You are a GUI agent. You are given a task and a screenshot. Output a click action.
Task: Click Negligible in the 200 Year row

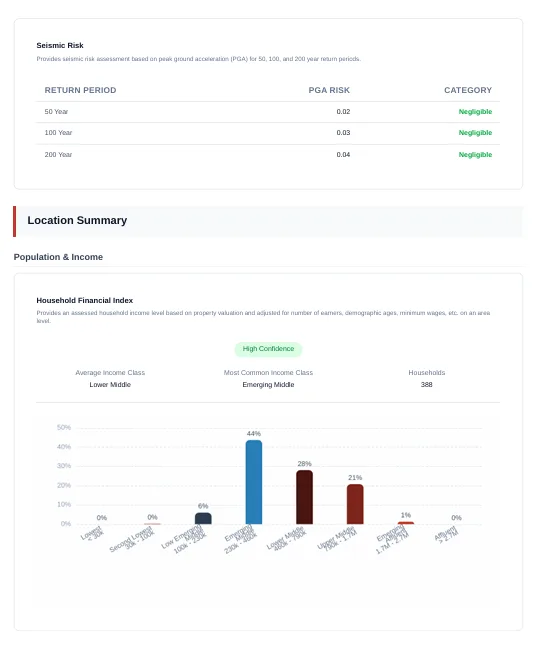point(475,155)
